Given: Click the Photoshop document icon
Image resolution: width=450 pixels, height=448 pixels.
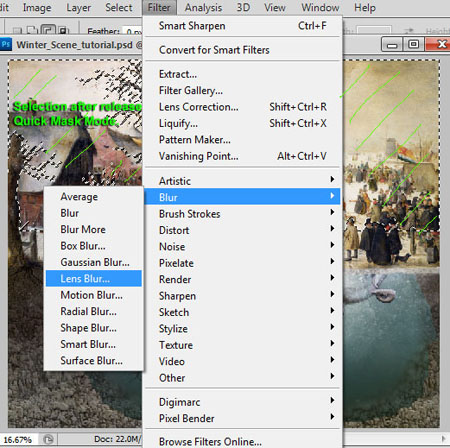Looking at the screenshot, I should point(6,44).
